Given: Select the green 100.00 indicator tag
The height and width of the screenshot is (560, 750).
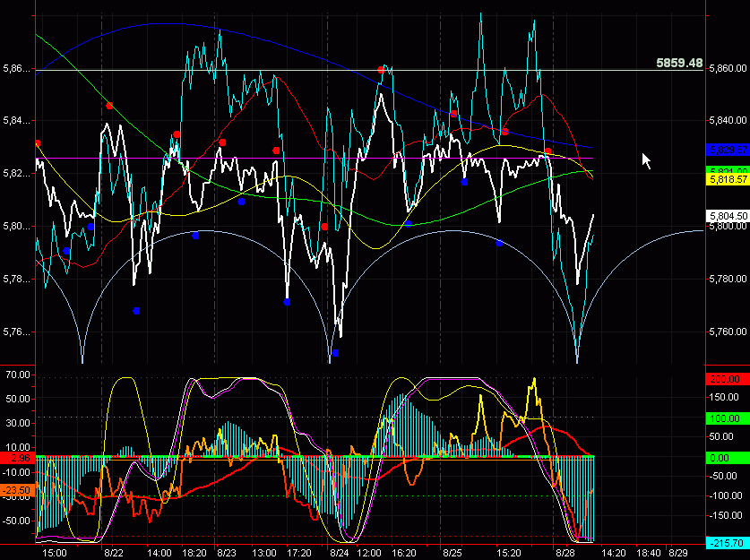Looking at the screenshot, I should coord(728,419).
